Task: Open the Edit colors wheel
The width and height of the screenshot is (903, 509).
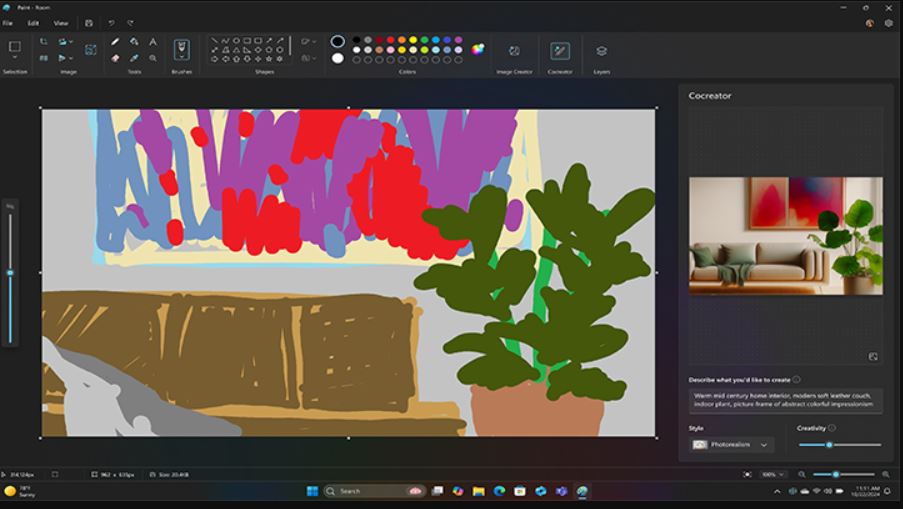Action: click(x=478, y=49)
